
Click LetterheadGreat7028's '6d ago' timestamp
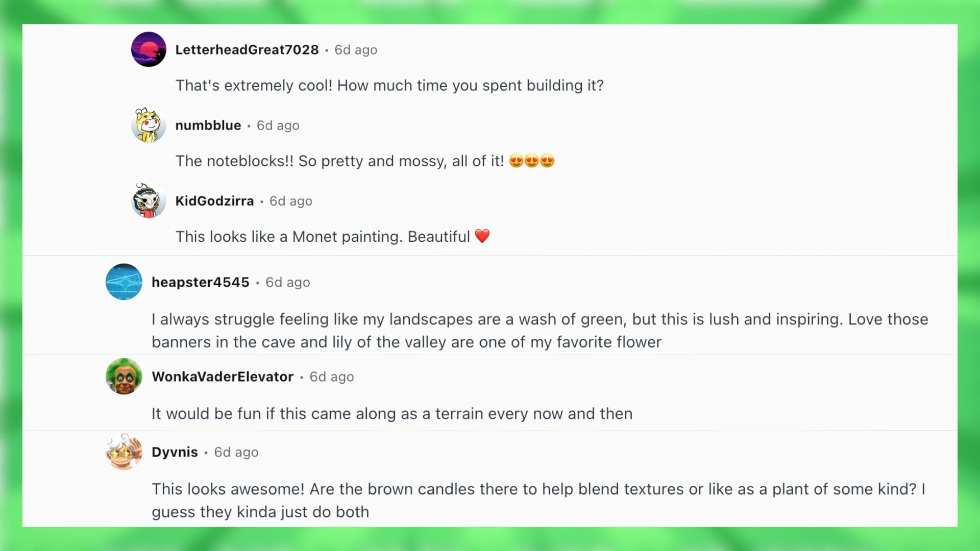[356, 50]
